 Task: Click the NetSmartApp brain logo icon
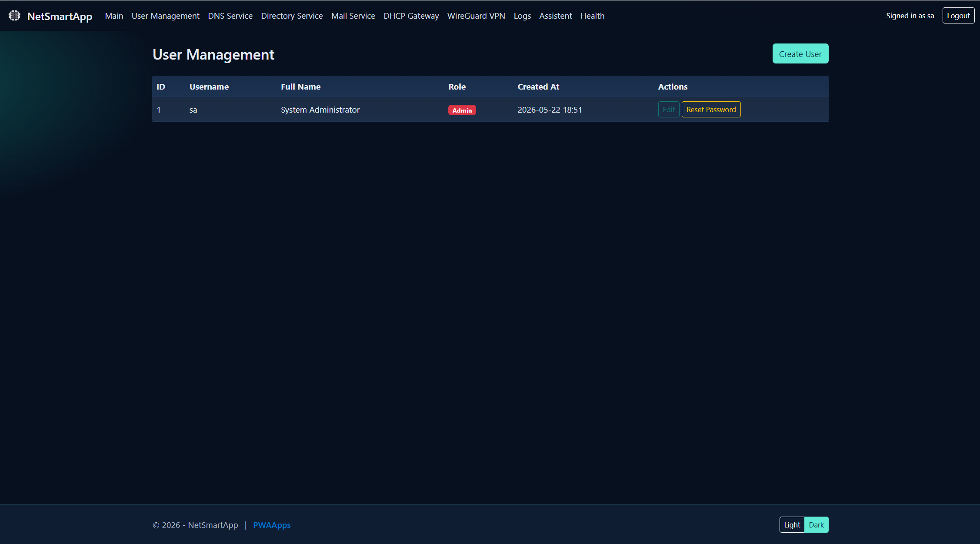(14, 16)
